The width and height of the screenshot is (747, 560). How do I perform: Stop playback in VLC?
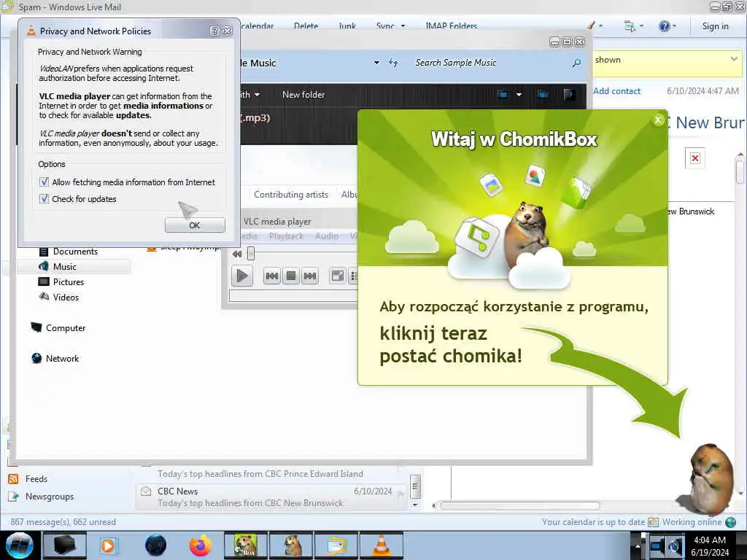pyautogui.click(x=291, y=276)
